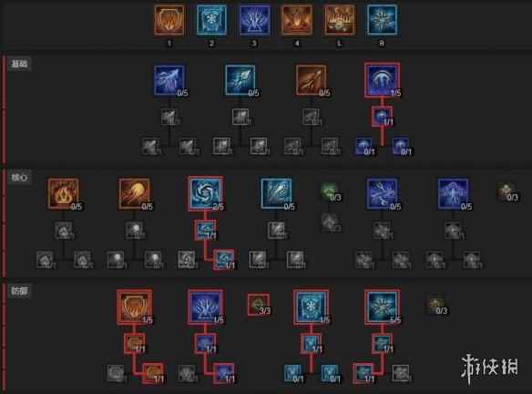Screen dimensions: 532x394
Task: Click the hotbar skill bound to key 4
Action: click(x=297, y=20)
